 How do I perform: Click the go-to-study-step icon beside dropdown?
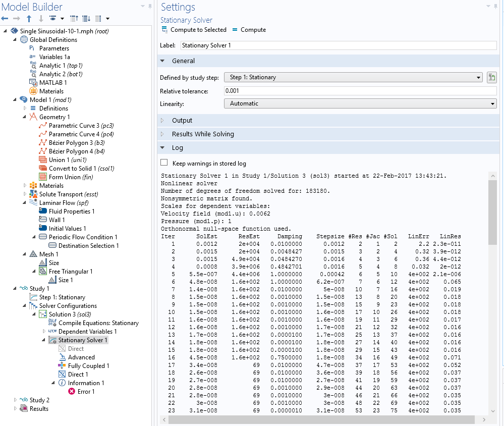click(492, 77)
